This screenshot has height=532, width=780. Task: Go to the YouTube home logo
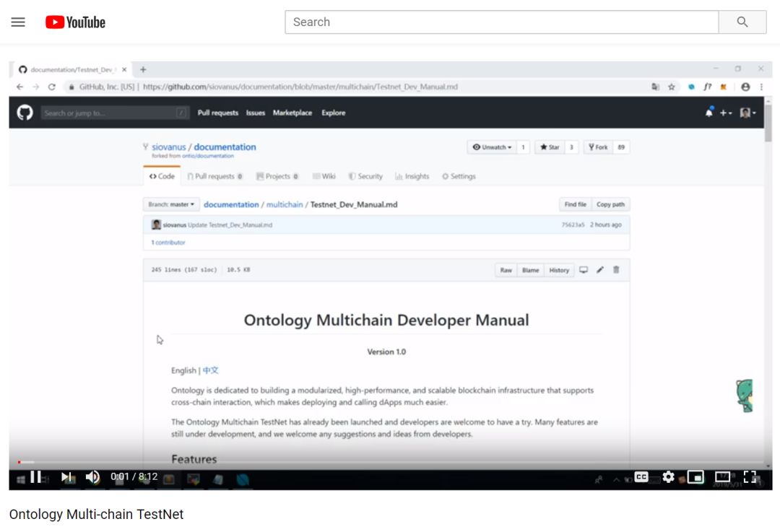click(x=75, y=22)
